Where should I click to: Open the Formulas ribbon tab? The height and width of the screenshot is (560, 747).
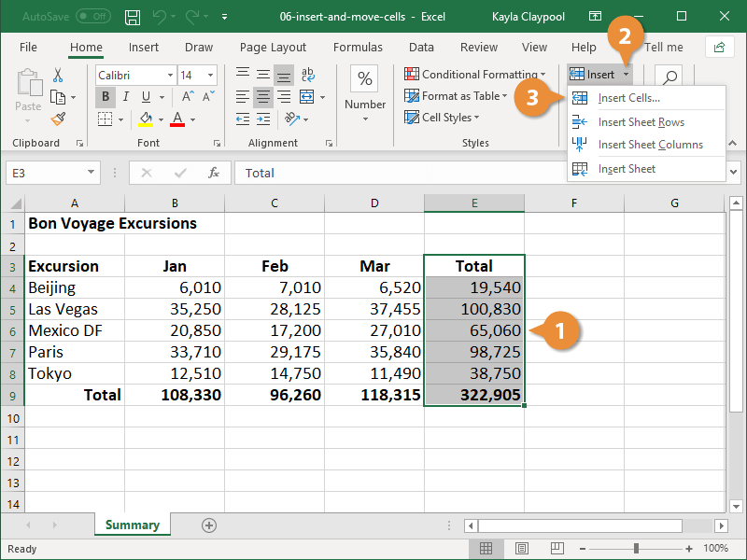pos(358,48)
